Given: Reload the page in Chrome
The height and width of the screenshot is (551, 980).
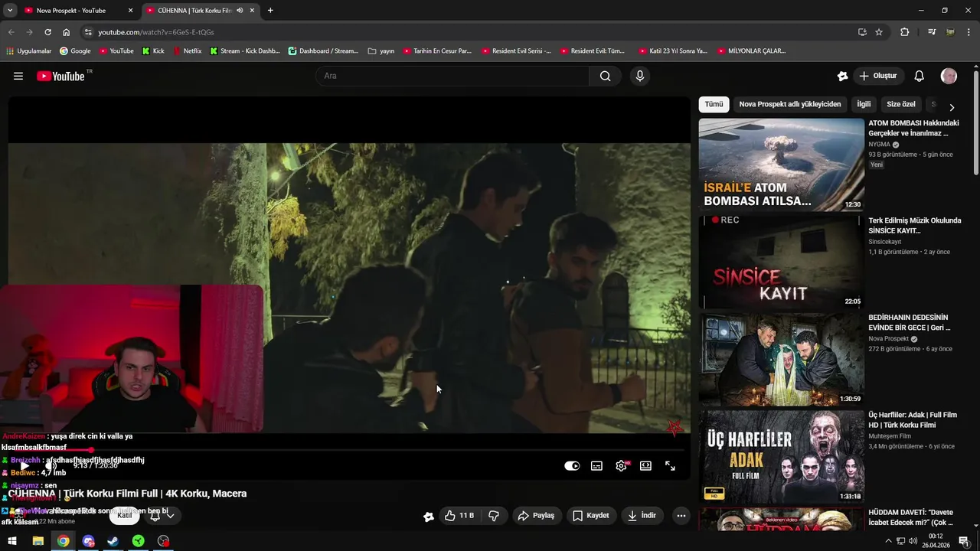Looking at the screenshot, I should (x=47, y=32).
